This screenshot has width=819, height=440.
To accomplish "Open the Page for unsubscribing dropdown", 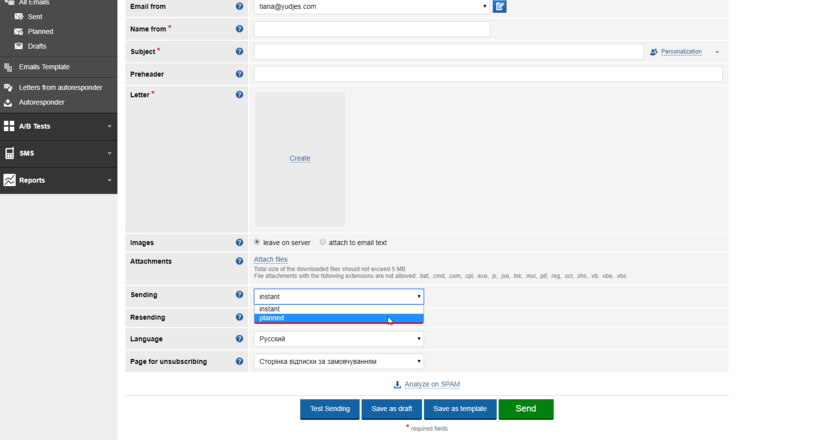I will pos(339,361).
